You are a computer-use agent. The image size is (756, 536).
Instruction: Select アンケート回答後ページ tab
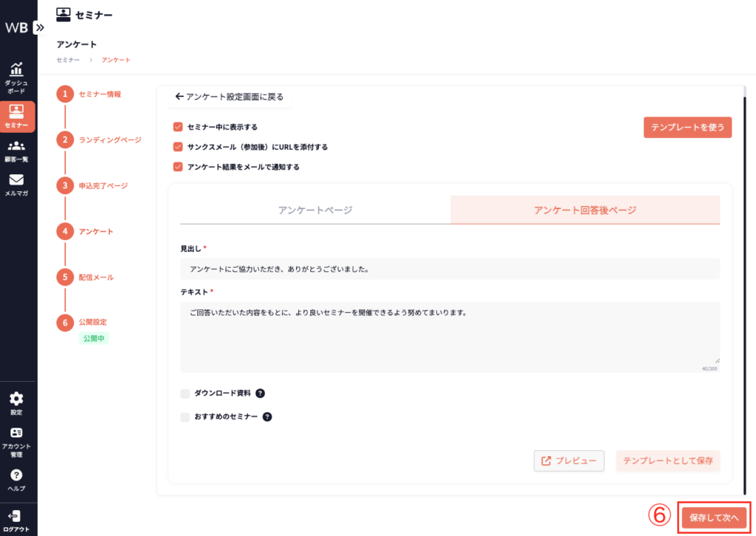585,210
